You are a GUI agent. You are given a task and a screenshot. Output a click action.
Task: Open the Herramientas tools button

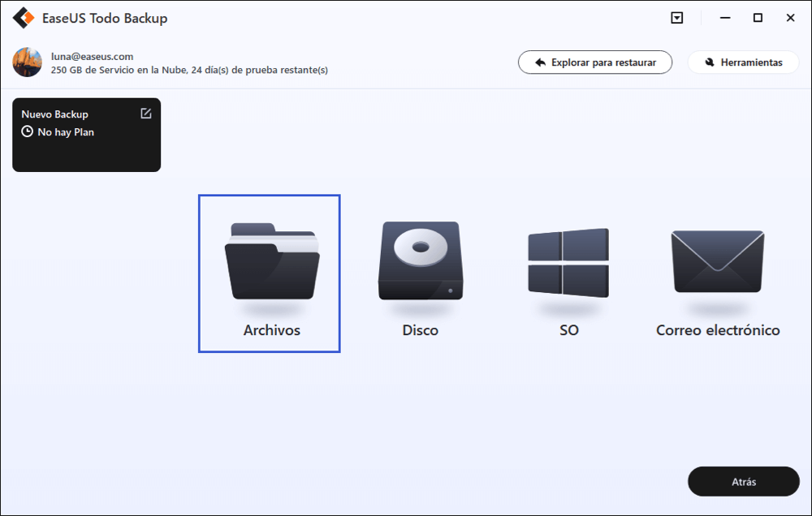(743, 62)
